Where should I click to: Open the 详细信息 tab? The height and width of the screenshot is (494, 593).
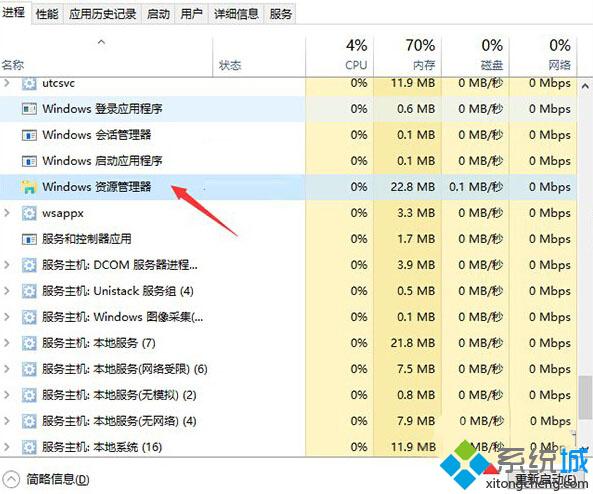pyautogui.click(x=236, y=14)
